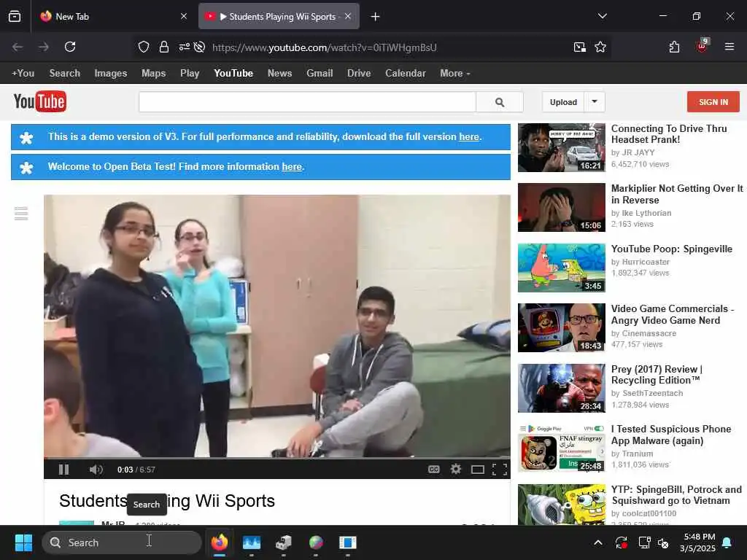The image size is (747, 560).
Task: Click the URL address bar
Action: pyautogui.click(x=325, y=47)
